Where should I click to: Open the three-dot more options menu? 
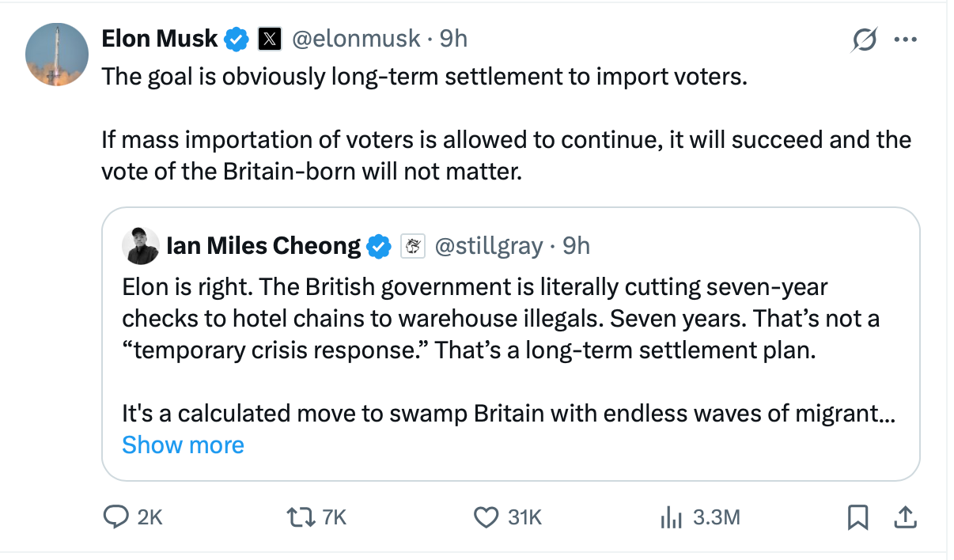[x=904, y=39]
